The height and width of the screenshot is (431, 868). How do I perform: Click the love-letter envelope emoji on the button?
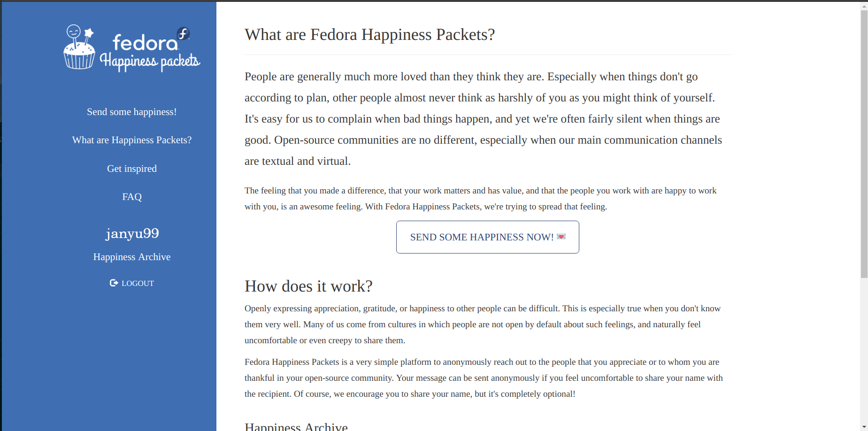(561, 237)
